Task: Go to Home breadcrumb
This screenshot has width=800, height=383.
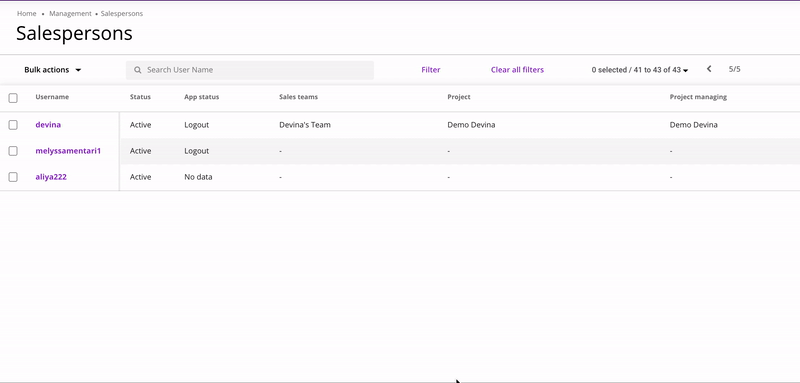Action: pyautogui.click(x=27, y=14)
